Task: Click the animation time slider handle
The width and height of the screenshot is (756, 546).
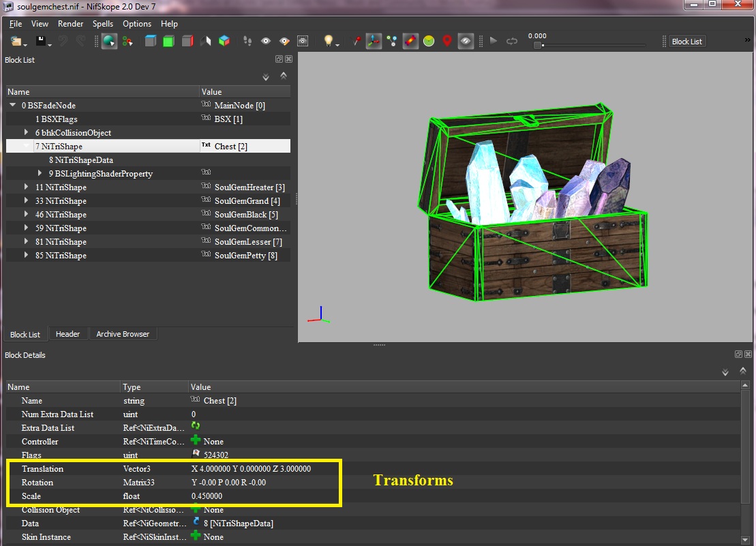Action: coord(537,45)
